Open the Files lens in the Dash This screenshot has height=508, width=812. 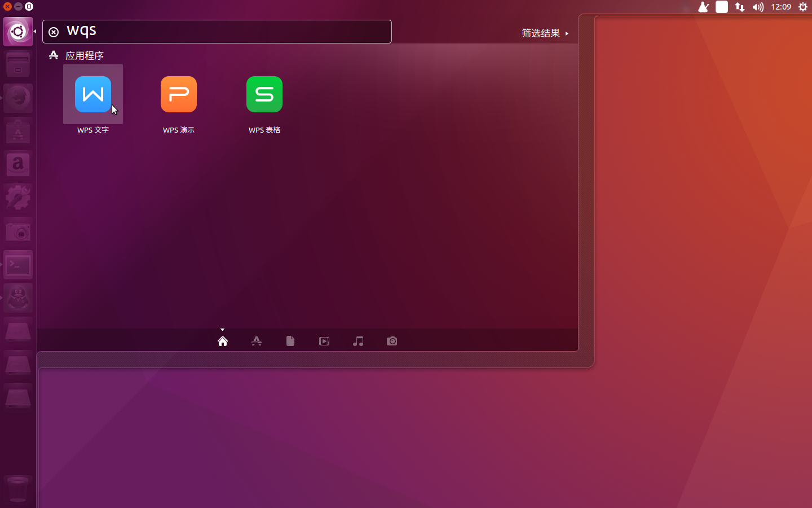(x=290, y=341)
